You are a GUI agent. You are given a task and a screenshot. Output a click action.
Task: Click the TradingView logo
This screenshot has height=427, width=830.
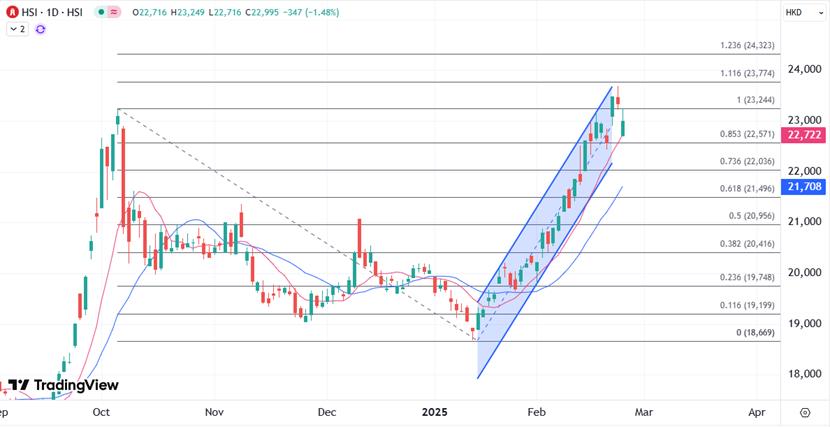pyautogui.click(x=62, y=385)
